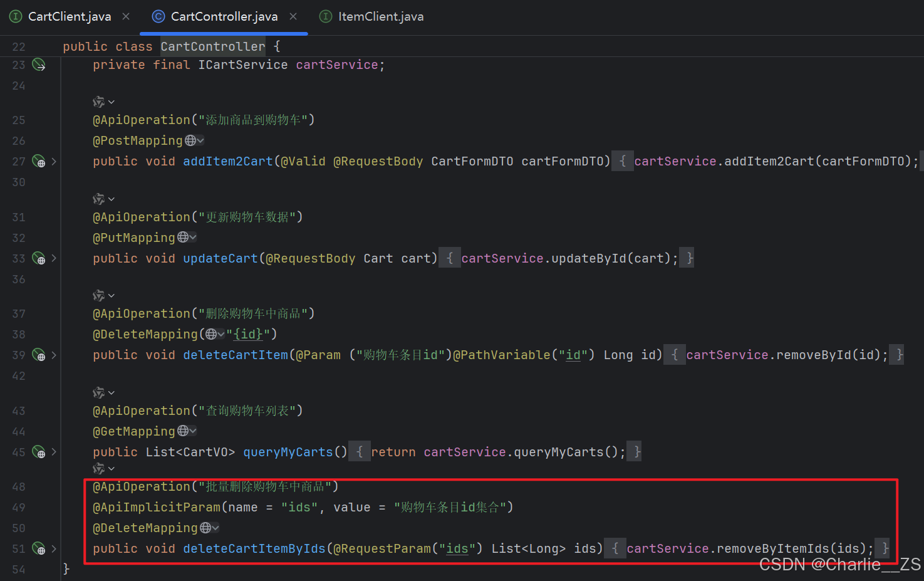The image size is (924, 581).
Task: Click line number 22 in the gutter
Action: coord(19,46)
